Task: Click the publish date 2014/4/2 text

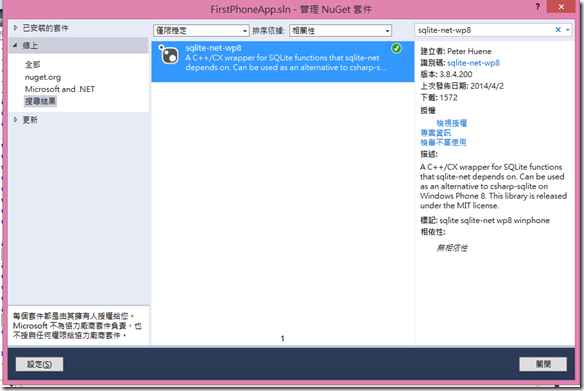Action: point(487,86)
